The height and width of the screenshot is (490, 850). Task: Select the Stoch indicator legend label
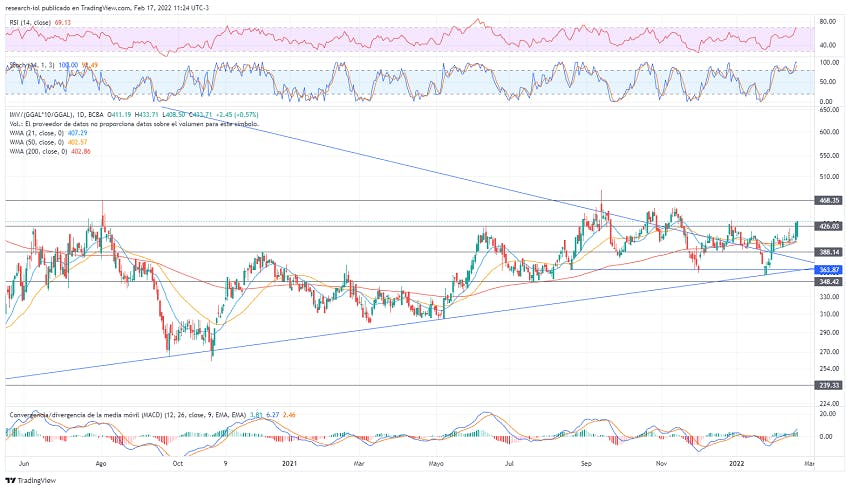pos(32,65)
